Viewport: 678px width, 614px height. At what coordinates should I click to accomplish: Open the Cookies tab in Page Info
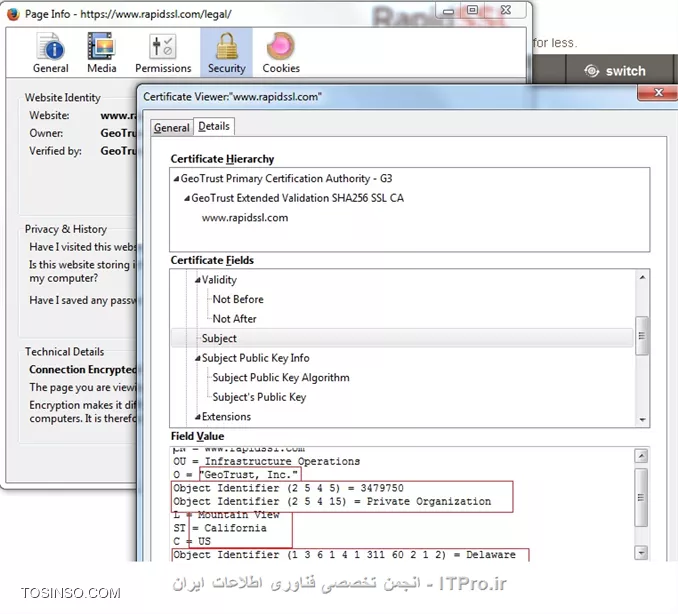click(281, 53)
